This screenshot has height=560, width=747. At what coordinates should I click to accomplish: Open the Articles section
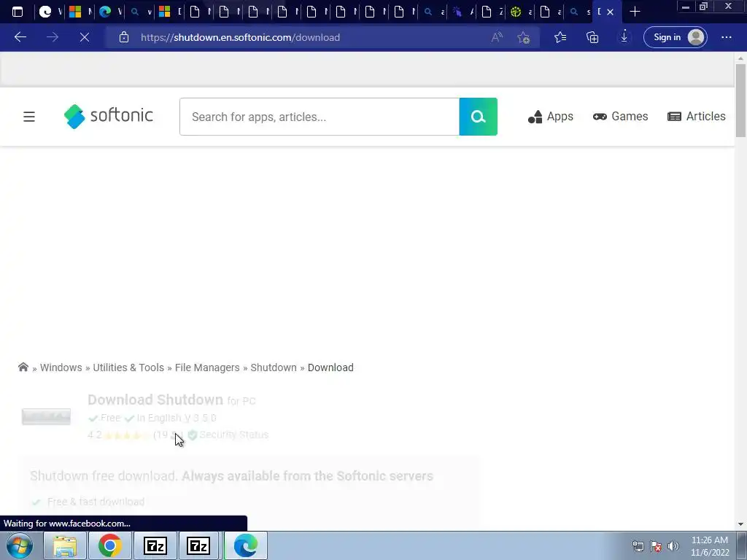tap(697, 116)
